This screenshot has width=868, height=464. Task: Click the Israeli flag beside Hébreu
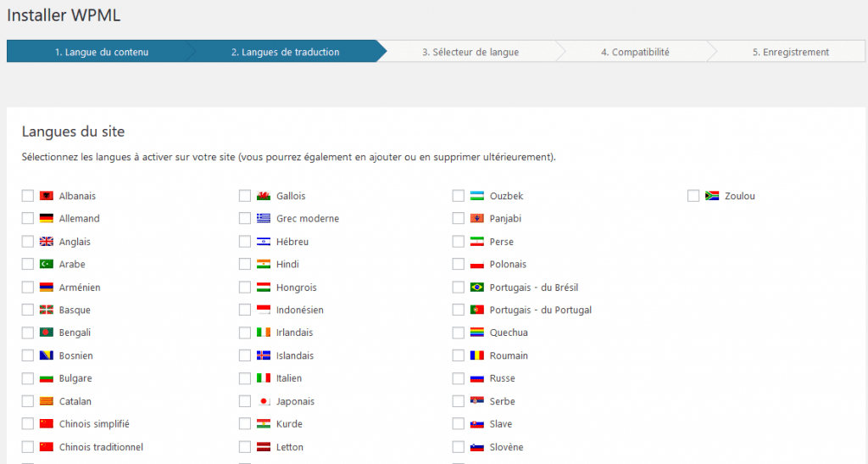pyautogui.click(x=264, y=242)
